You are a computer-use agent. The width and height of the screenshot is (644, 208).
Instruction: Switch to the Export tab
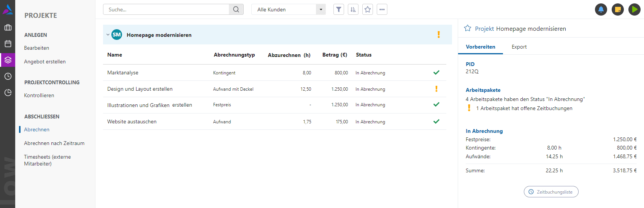click(519, 47)
